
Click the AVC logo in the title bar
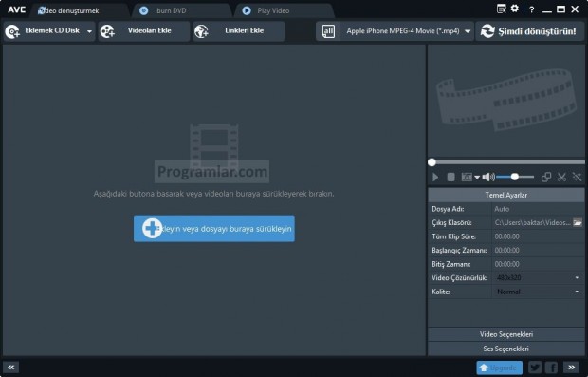pyautogui.click(x=16, y=9)
